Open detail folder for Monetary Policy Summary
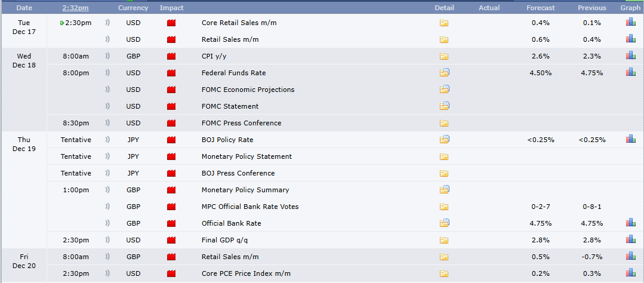644x283 pixels. point(445,190)
